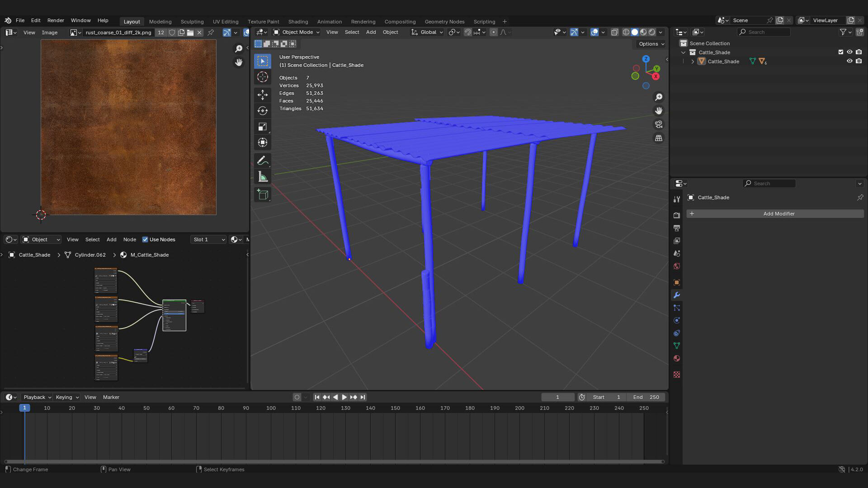Click the current frame number field
This screenshot has height=488, width=868.
(557, 397)
